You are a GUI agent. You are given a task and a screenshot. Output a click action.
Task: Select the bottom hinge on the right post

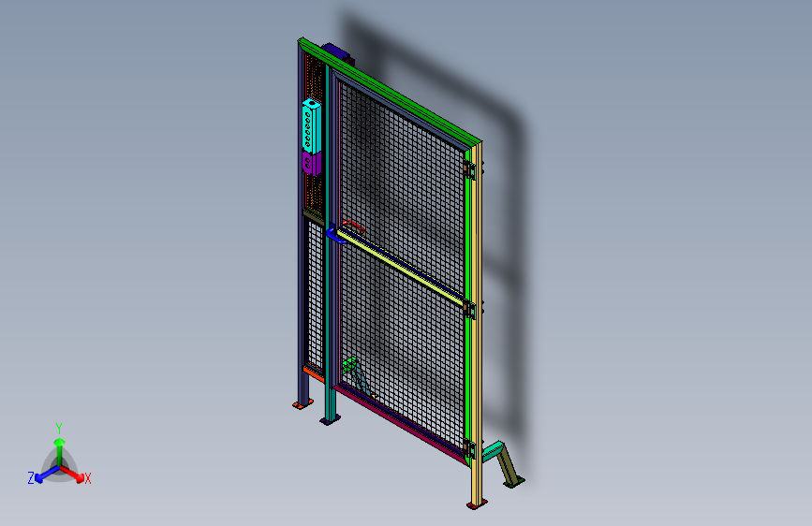point(469,448)
